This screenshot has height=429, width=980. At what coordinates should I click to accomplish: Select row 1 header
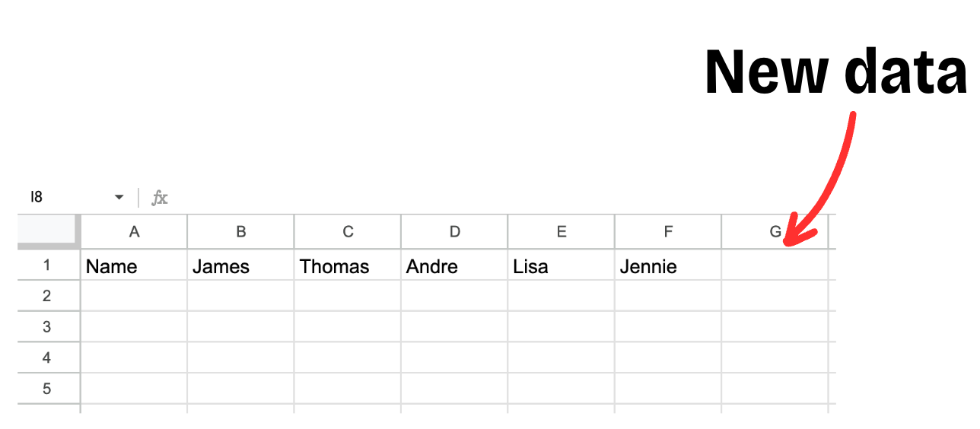48,265
